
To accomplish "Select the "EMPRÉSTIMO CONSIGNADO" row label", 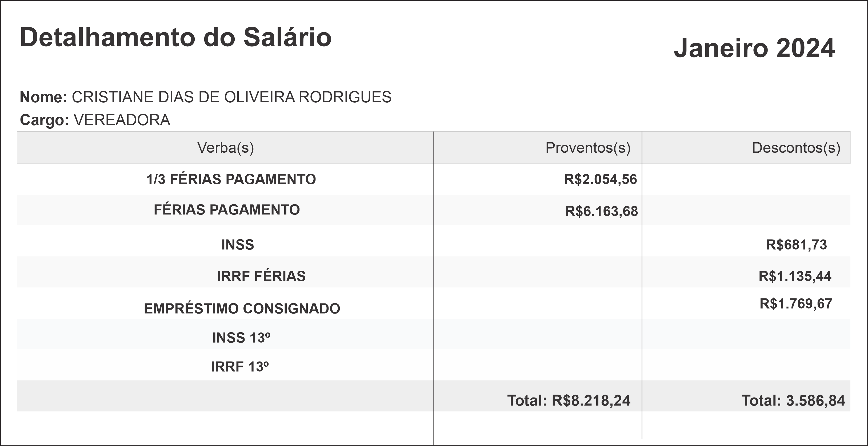I will point(242,309).
